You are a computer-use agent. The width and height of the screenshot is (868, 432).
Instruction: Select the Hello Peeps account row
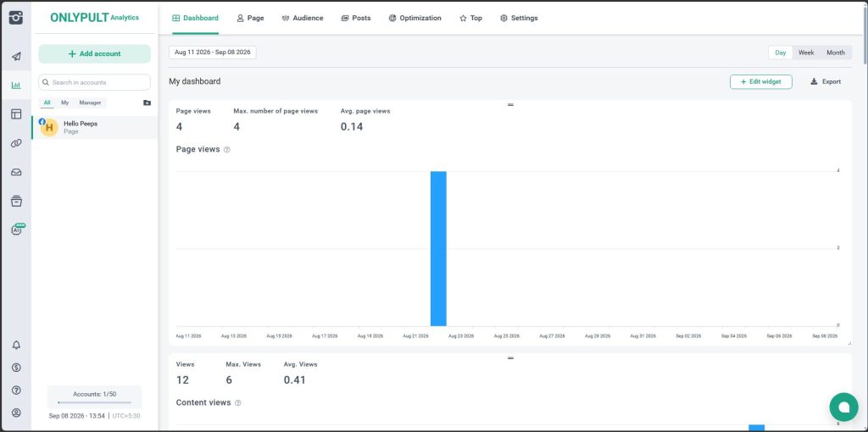[x=95, y=128]
